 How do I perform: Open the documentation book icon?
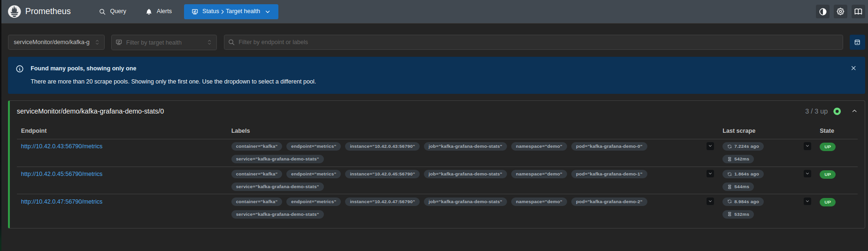pyautogui.click(x=858, y=12)
